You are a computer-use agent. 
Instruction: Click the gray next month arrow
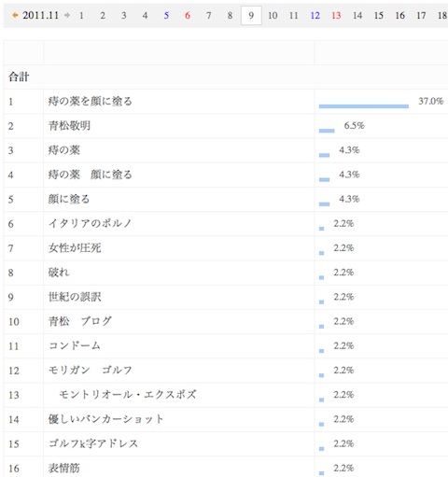(x=67, y=15)
